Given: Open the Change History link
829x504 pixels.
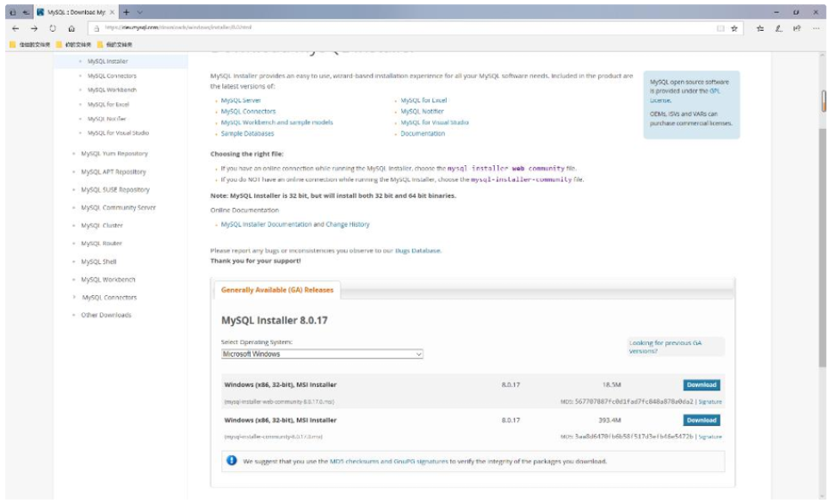Looking at the screenshot, I should pos(348,224).
